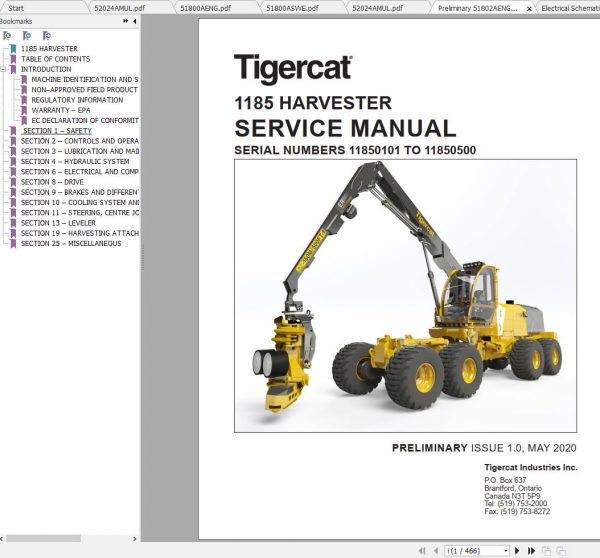Click the harvester machine image on the page
The width and height of the screenshot is (600, 558).
point(405,295)
